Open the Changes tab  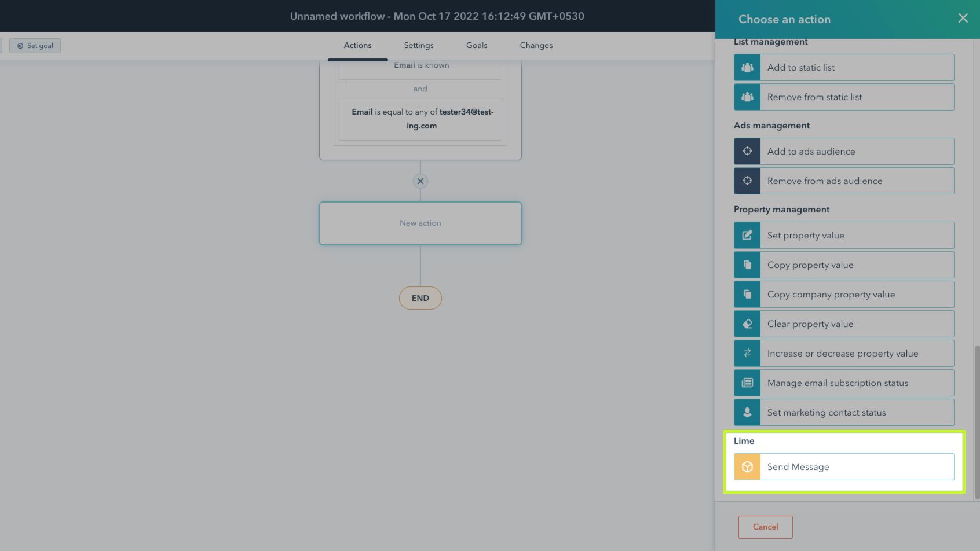click(536, 45)
